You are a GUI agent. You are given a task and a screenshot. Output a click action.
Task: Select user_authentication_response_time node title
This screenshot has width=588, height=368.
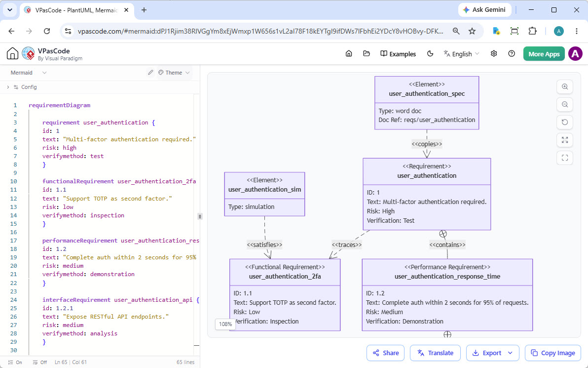tap(447, 276)
